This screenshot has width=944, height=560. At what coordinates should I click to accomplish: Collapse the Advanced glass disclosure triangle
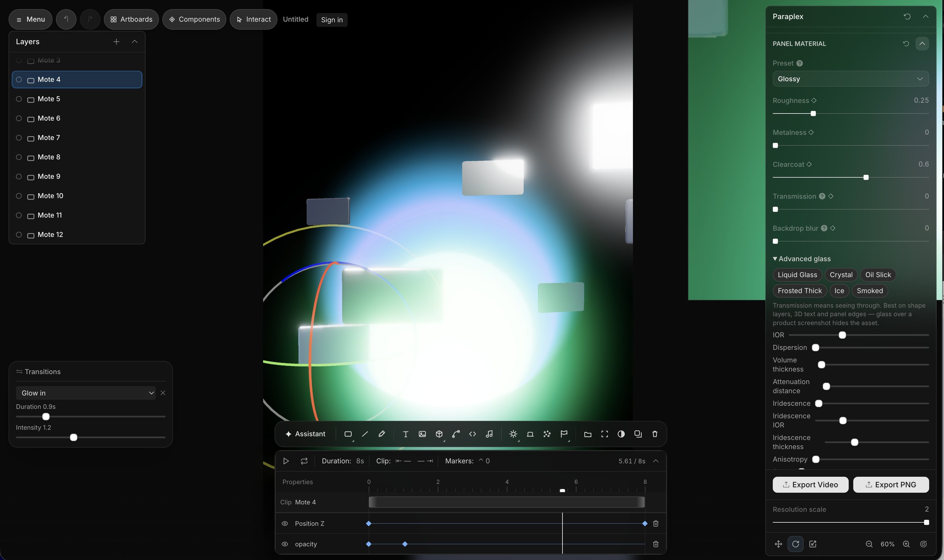pyautogui.click(x=775, y=259)
